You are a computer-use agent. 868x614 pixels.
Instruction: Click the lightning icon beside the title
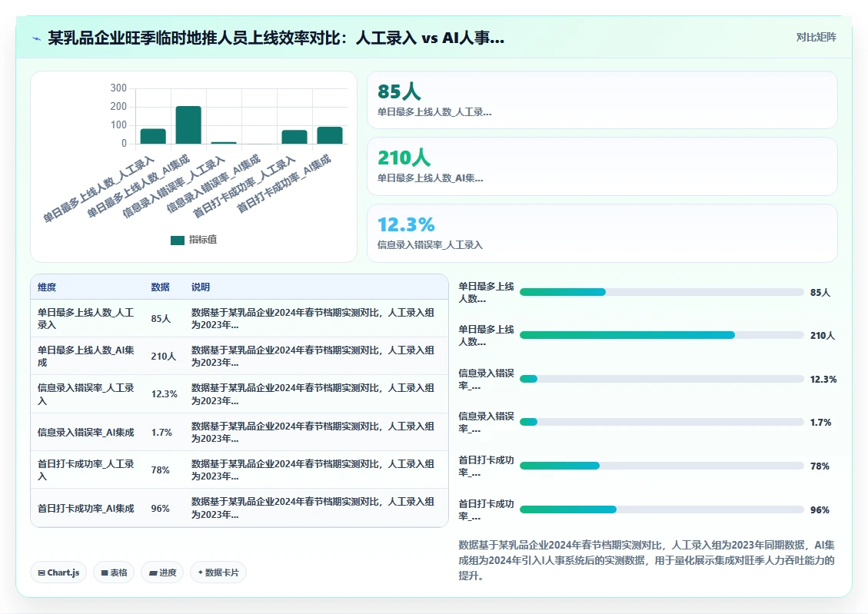click(x=37, y=38)
